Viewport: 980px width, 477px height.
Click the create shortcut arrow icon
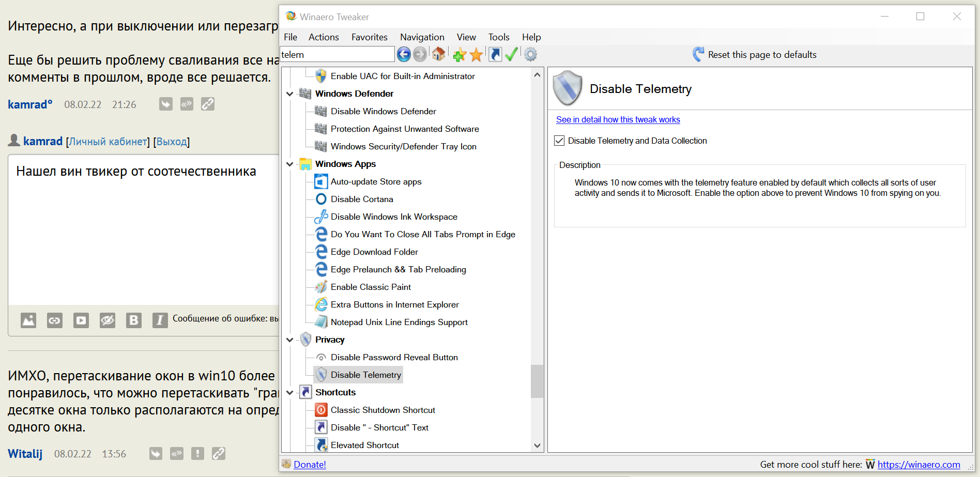tap(495, 54)
